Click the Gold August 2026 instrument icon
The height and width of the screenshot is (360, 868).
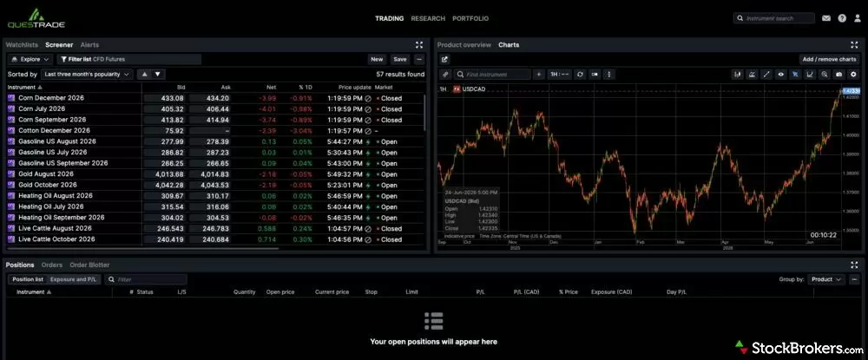point(11,173)
